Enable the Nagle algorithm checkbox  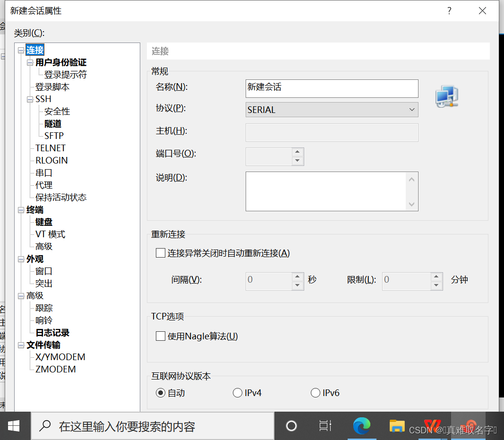coord(161,336)
